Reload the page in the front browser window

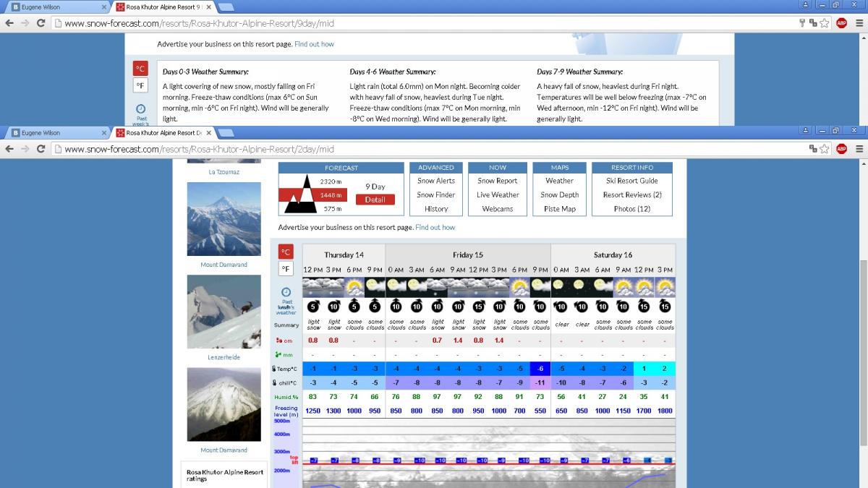(41, 149)
